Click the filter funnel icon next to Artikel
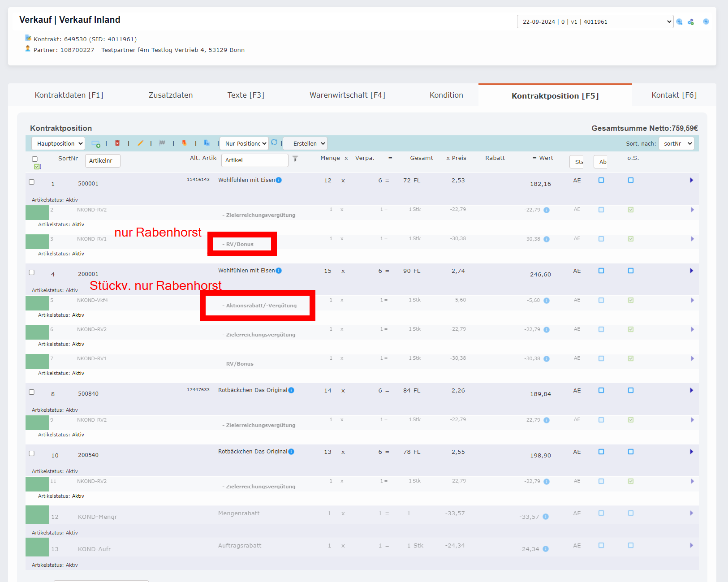The width and height of the screenshot is (728, 582). (295, 159)
